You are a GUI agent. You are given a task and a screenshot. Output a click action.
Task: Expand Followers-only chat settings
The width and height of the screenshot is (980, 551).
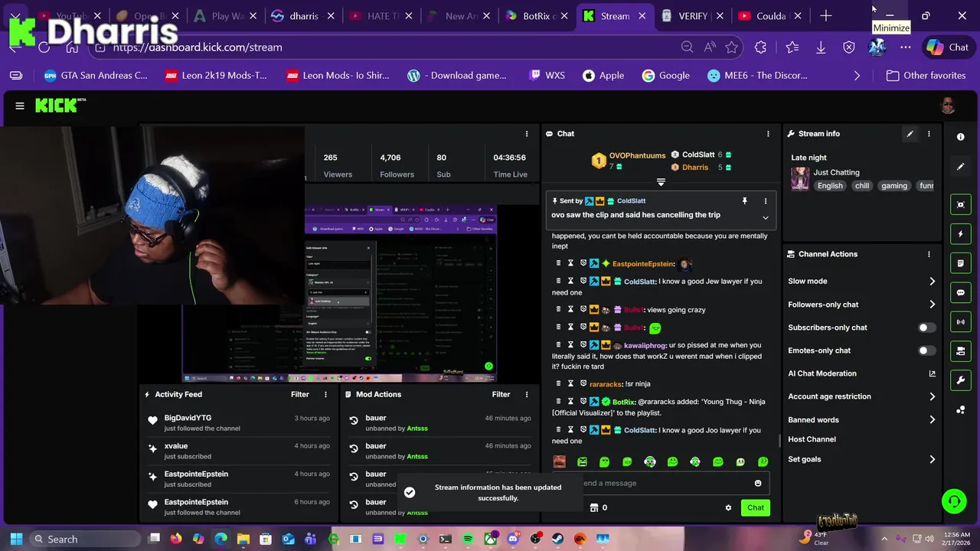[932, 305]
